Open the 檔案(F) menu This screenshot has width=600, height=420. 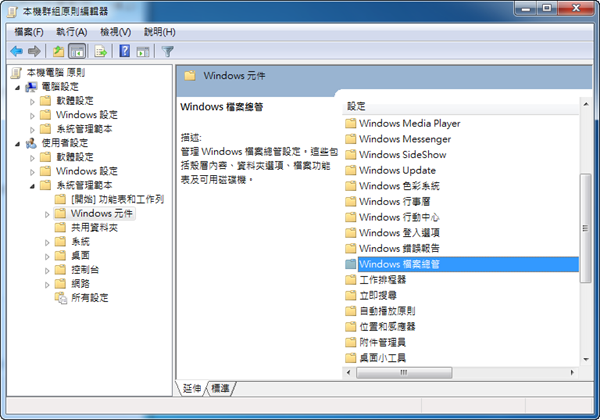29,32
